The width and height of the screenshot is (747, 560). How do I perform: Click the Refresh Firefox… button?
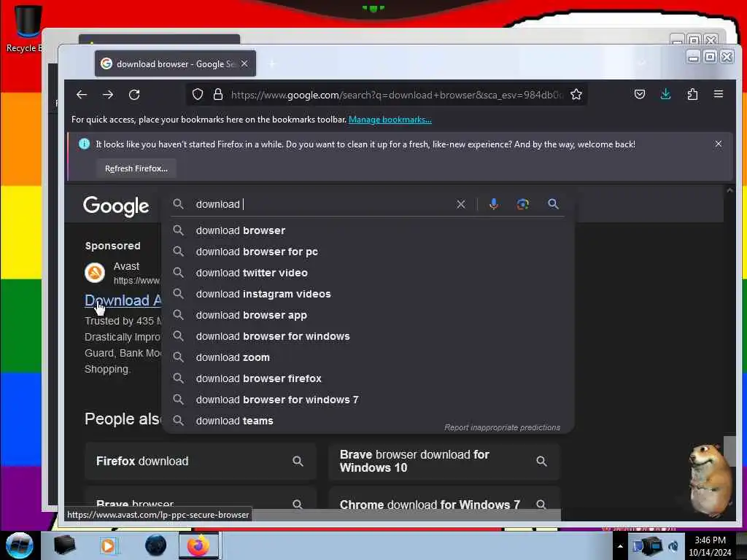tap(136, 168)
